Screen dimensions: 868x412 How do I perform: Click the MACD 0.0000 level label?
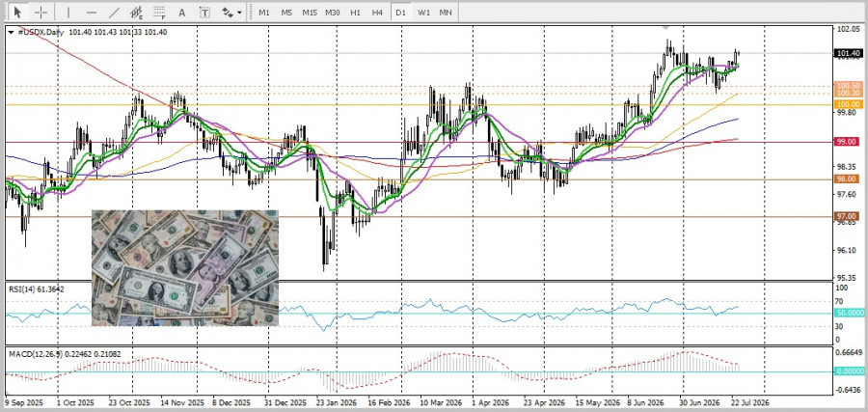pyautogui.click(x=848, y=371)
